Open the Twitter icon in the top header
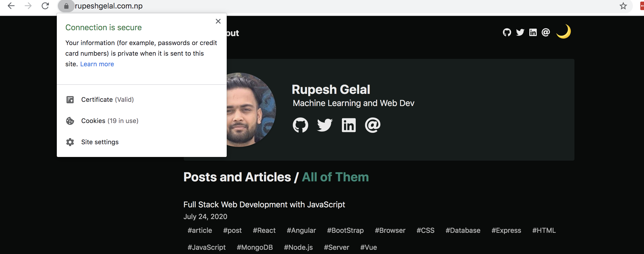 (x=520, y=32)
